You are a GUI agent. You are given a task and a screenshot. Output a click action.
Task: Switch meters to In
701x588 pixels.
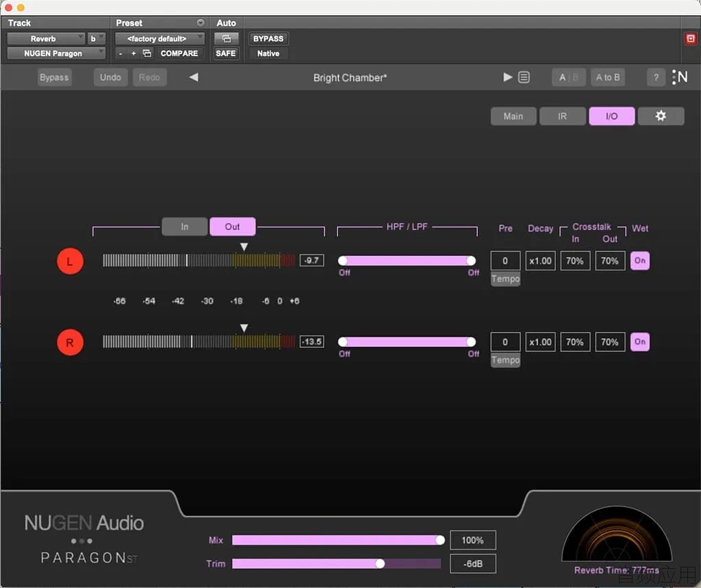tap(185, 227)
